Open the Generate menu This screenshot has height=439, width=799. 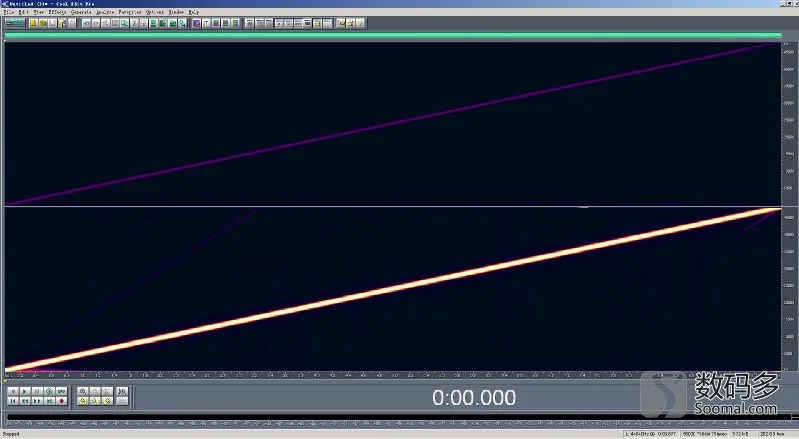coord(81,12)
